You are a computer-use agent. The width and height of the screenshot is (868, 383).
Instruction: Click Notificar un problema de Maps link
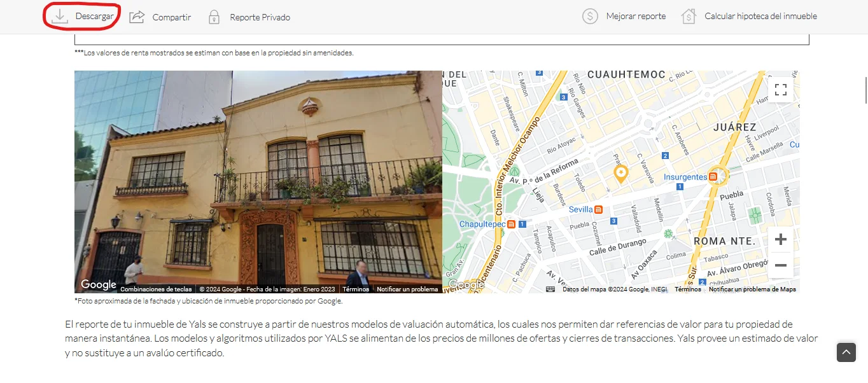coord(752,289)
